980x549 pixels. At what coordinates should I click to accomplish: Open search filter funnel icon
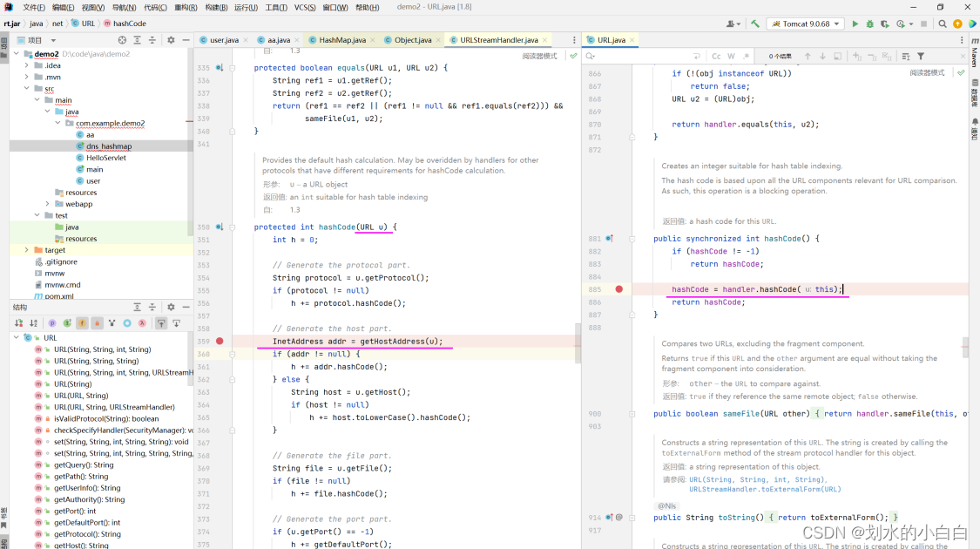921,57
